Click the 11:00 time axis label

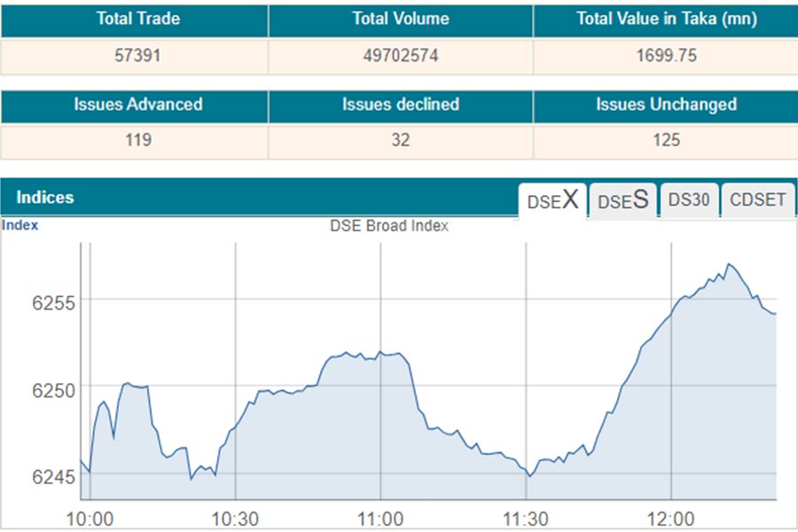point(380,519)
